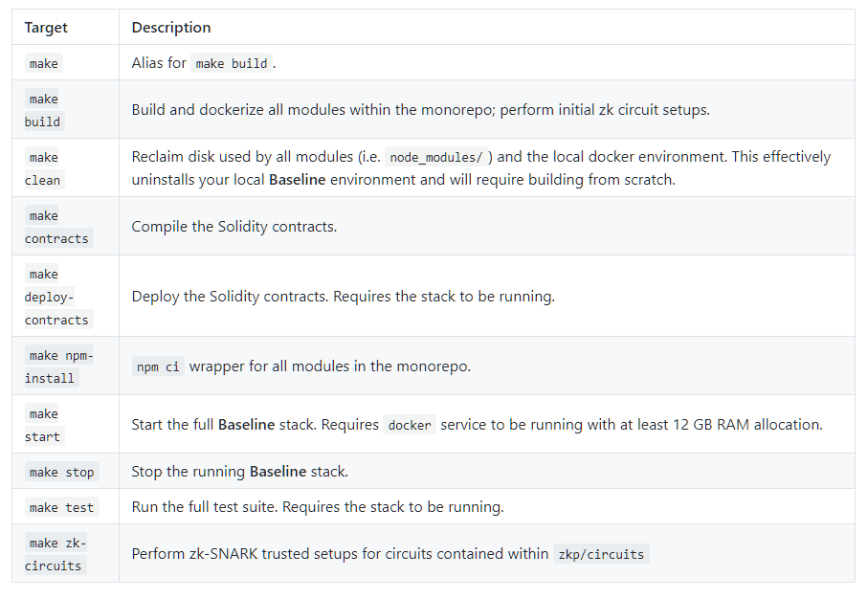Click the 'docker' inline code snippet

410,425
